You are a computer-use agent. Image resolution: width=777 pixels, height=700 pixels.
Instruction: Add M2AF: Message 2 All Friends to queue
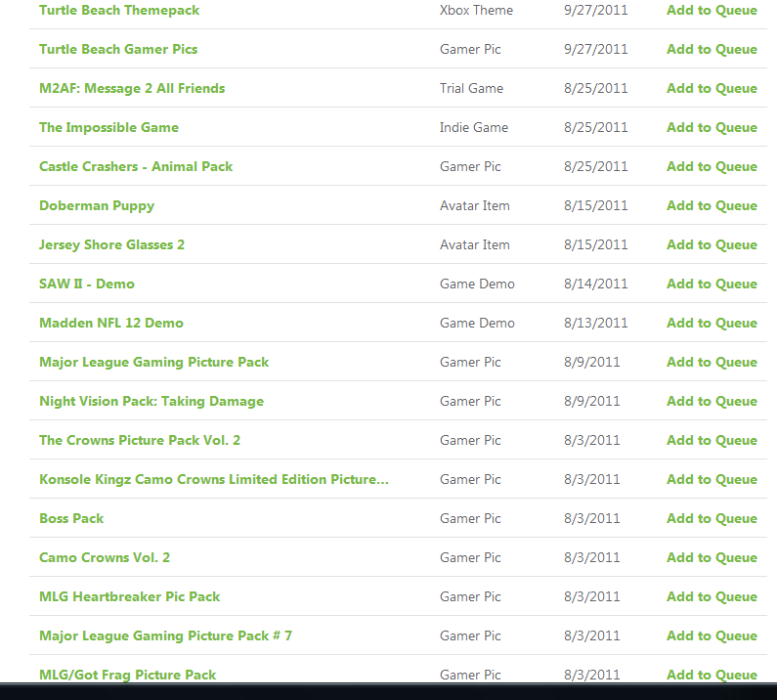point(712,89)
